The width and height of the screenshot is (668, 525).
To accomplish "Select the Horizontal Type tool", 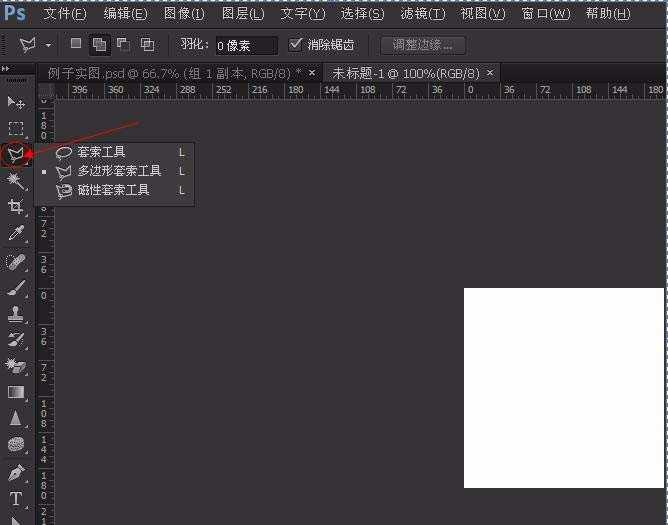I will pos(16,498).
